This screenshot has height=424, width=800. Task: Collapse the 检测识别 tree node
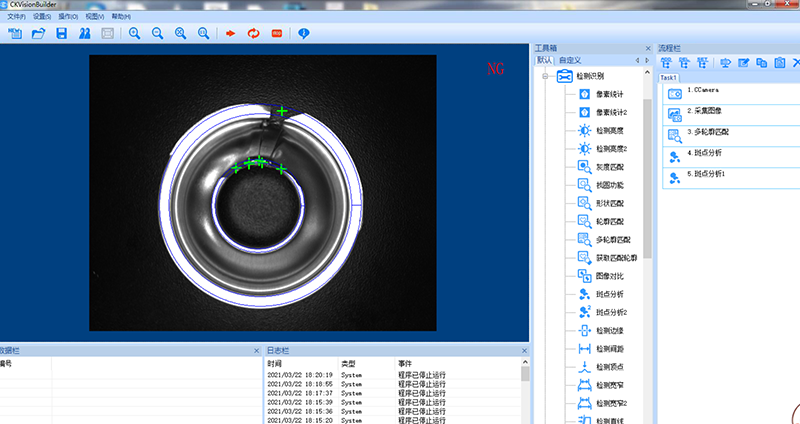click(x=547, y=76)
